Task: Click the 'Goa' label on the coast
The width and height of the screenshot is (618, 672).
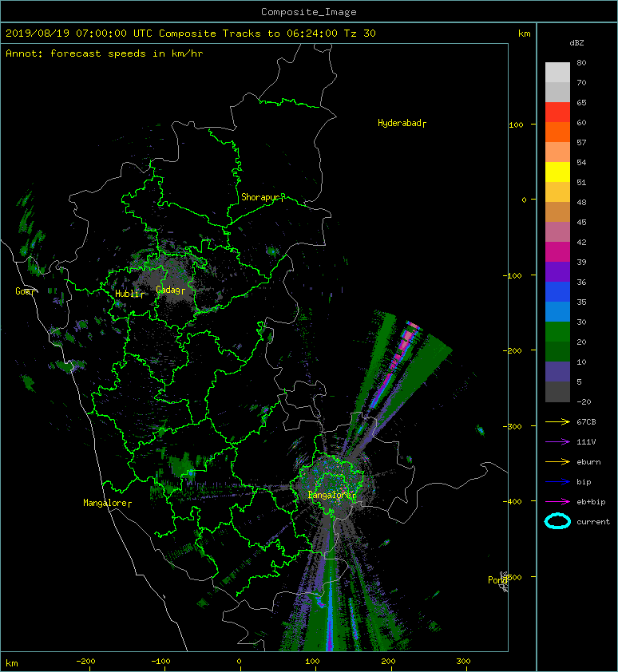Action: [26, 291]
